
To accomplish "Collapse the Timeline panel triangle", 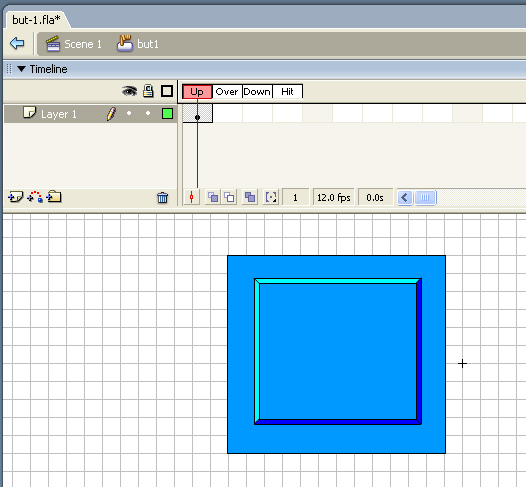I will [21, 69].
